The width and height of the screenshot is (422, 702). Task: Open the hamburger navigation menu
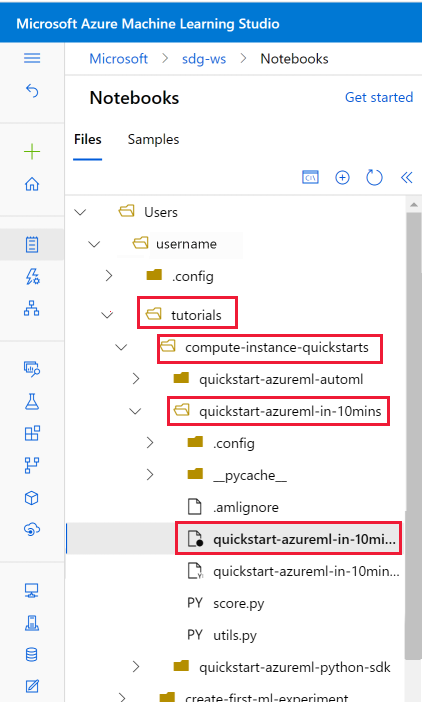pos(32,58)
